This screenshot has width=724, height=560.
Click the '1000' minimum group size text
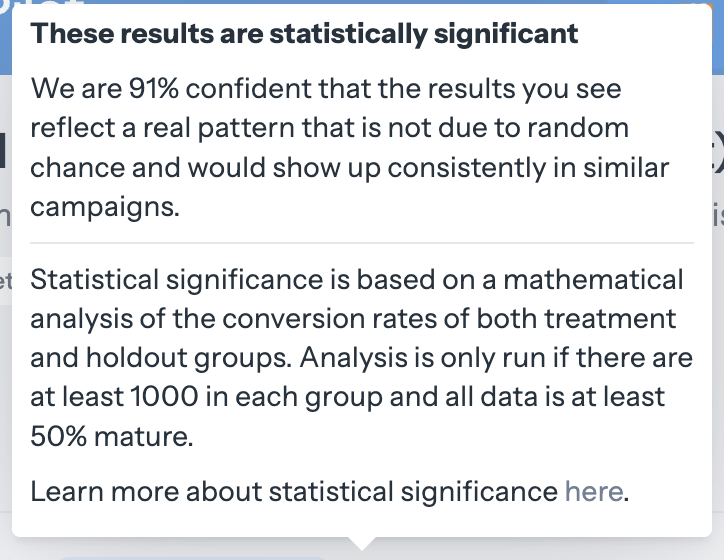click(x=164, y=397)
